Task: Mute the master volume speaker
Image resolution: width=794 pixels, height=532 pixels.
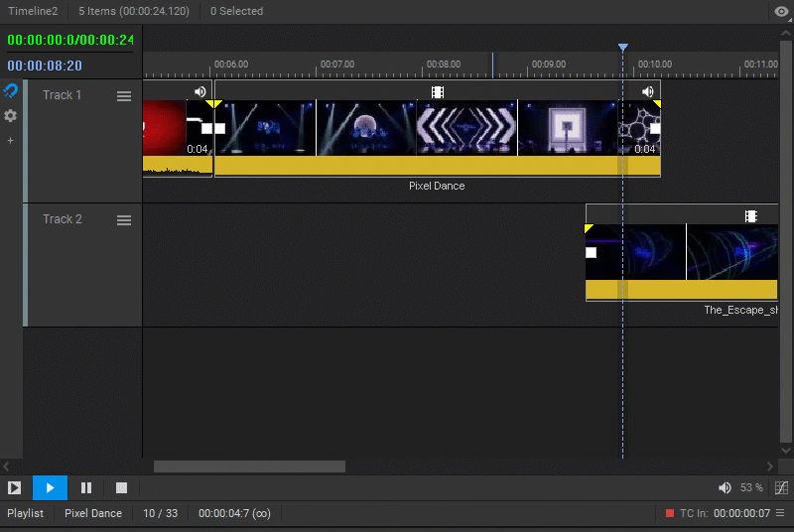Action: click(x=725, y=488)
